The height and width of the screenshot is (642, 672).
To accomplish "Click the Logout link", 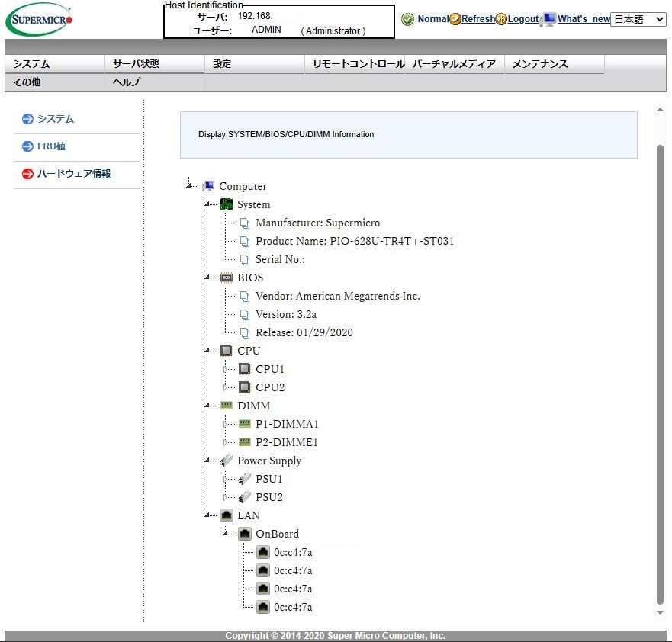I will (x=523, y=19).
